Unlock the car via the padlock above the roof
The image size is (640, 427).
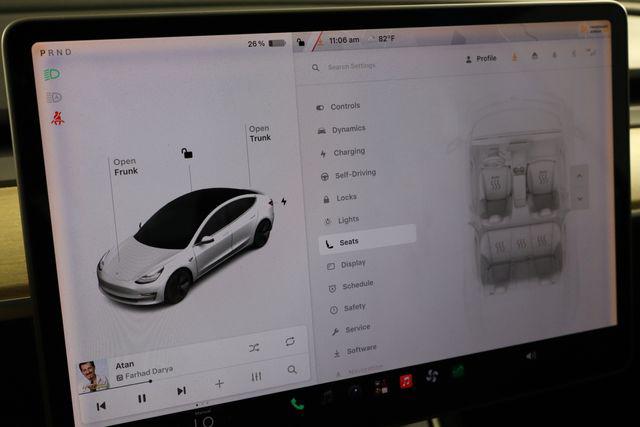tap(187, 153)
